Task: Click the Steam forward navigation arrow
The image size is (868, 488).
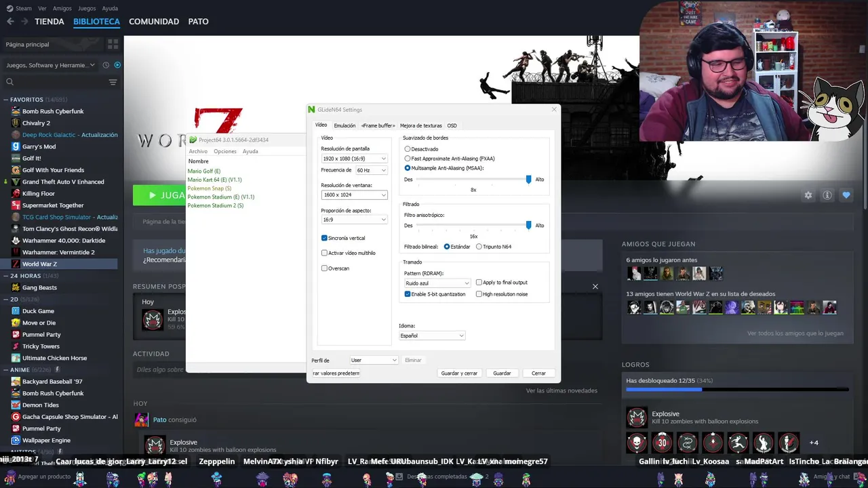Action: (x=24, y=22)
